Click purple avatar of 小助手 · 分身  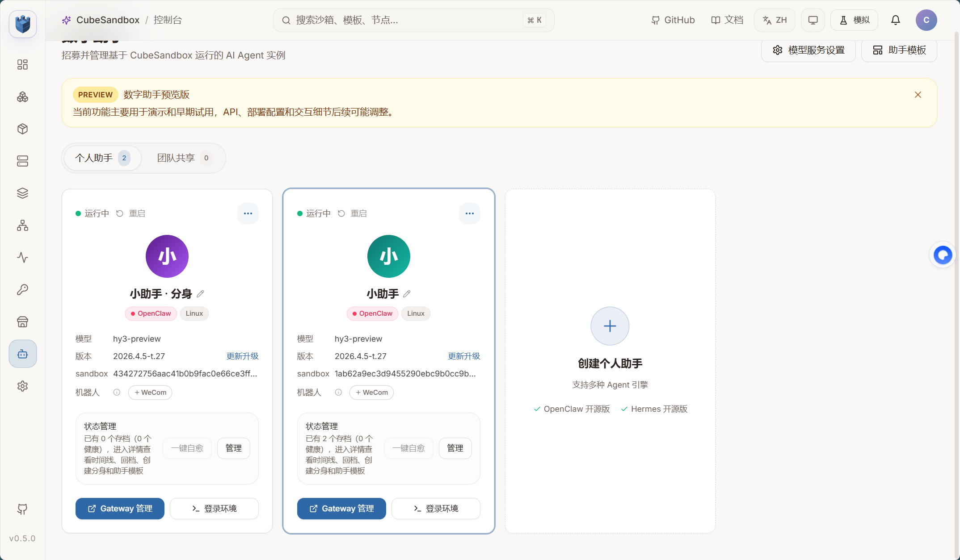click(167, 256)
